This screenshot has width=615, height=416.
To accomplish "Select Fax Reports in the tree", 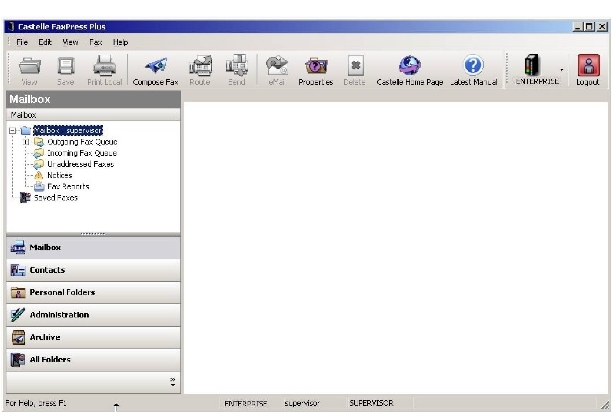I will pyautogui.click(x=68, y=186).
